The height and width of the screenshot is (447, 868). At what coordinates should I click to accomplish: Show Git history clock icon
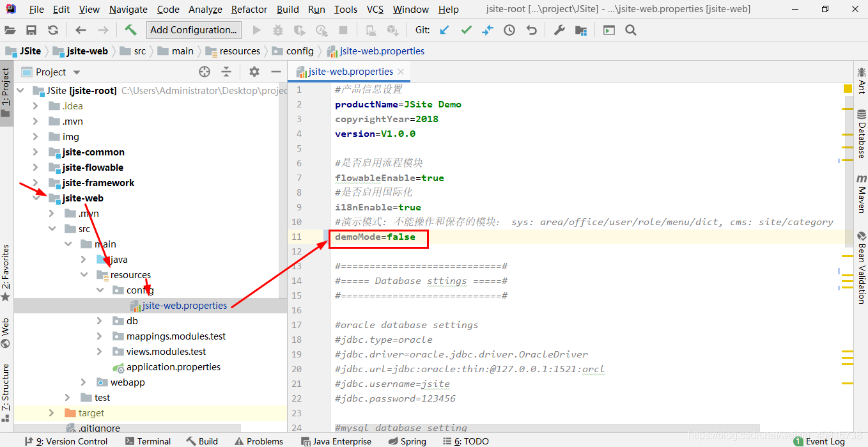coord(509,30)
